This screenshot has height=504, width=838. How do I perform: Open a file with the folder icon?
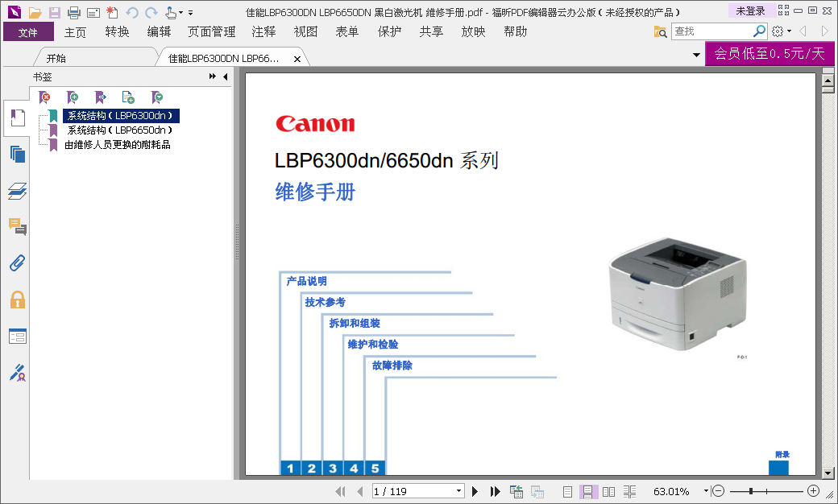(x=35, y=12)
